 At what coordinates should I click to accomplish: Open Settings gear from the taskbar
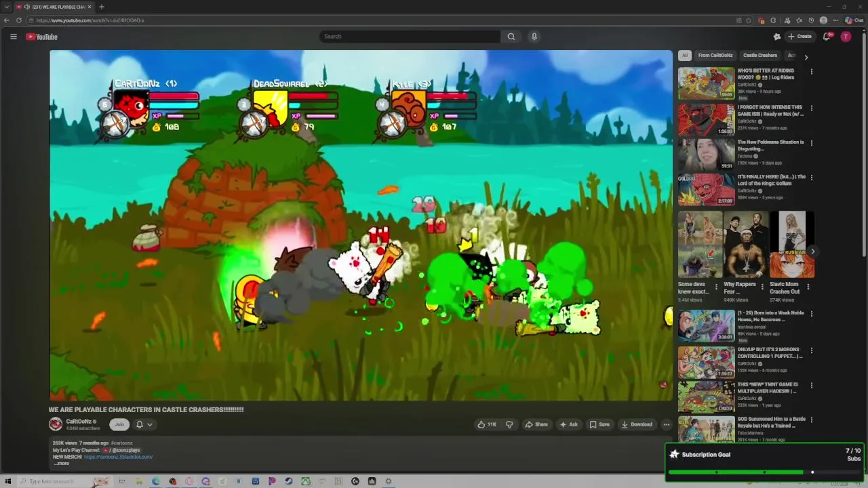(389, 481)
